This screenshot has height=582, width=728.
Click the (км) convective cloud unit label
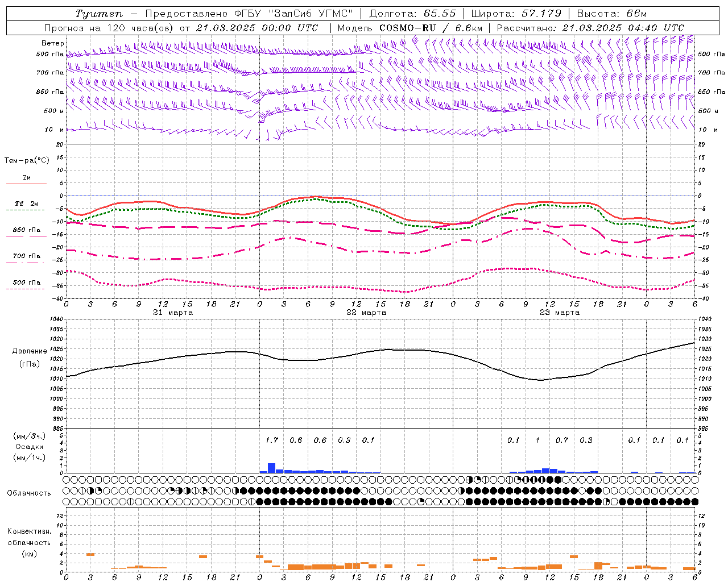[29, 554]
